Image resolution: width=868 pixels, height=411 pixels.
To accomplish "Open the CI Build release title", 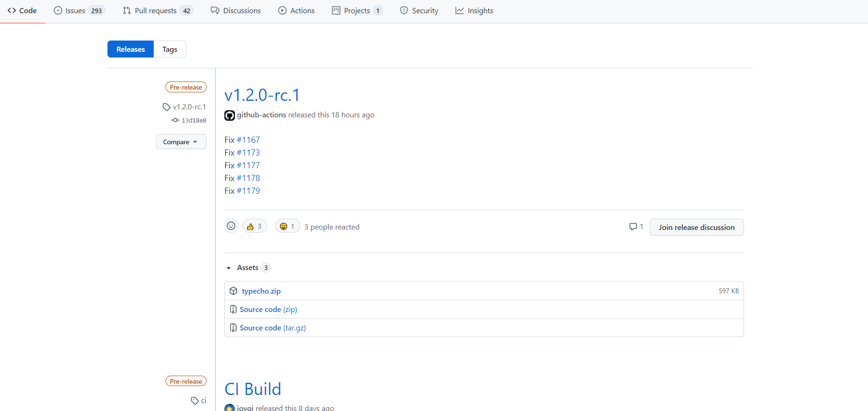I will 253,389.
